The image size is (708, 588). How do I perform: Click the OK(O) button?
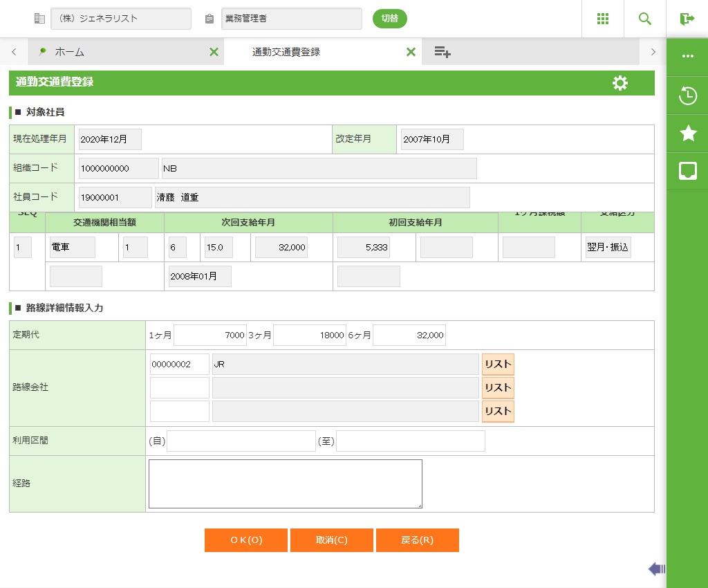coord(245,540)
